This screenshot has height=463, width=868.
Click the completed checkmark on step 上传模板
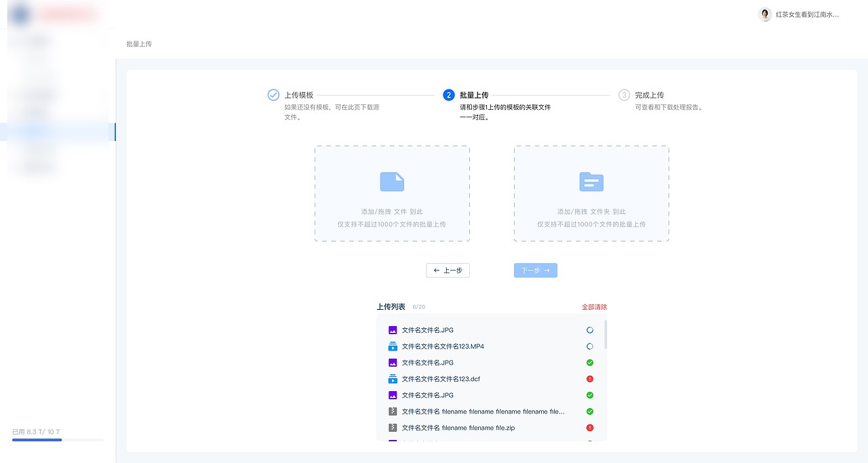pyautogui.click(x=273, y=95)
